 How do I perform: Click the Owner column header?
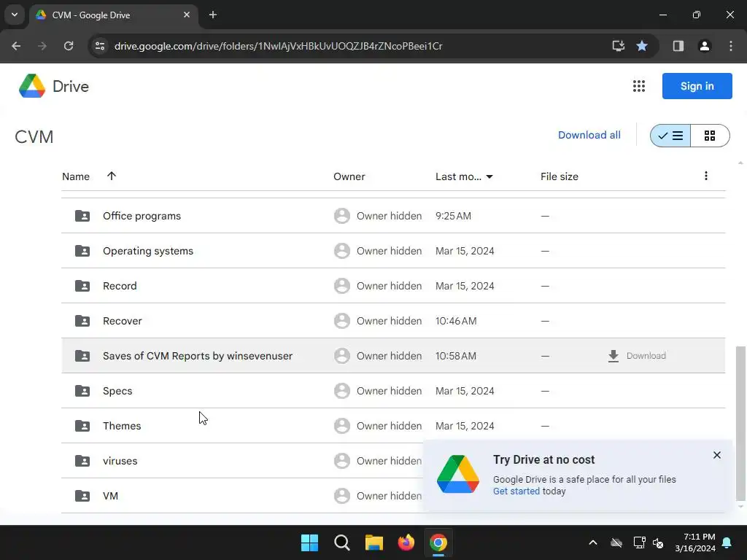pyautogui.click(x=349, y=176)
